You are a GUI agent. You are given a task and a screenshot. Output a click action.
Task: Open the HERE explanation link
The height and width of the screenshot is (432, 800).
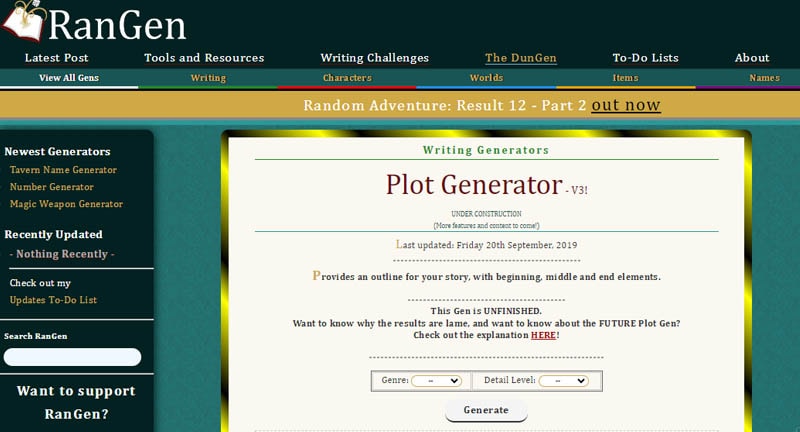(543, 335)
